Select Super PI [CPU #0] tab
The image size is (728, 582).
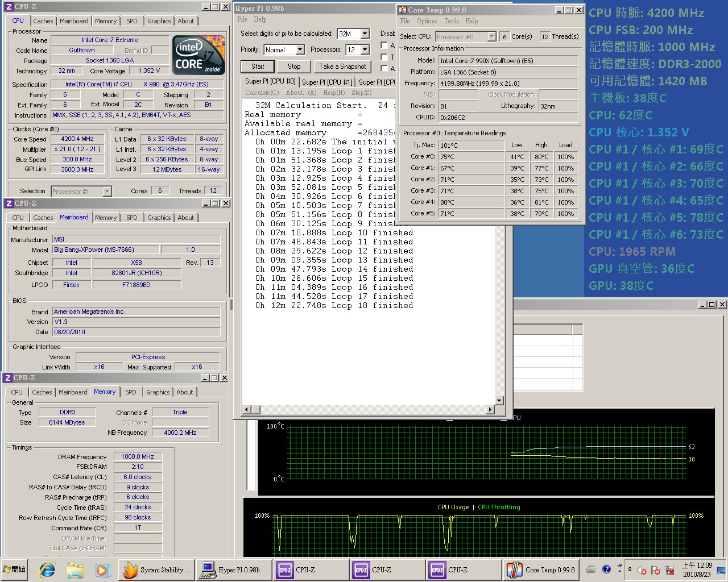(270, 81)
